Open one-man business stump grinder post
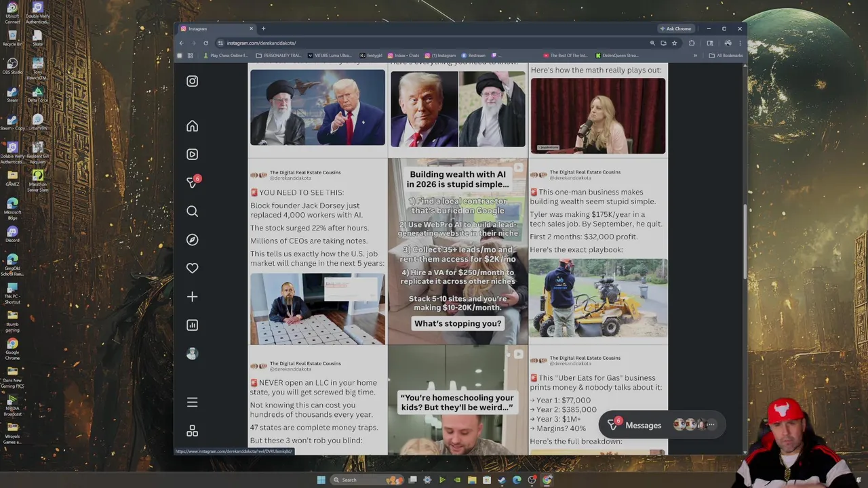This screenshot has height=488, width=868. 598,252
